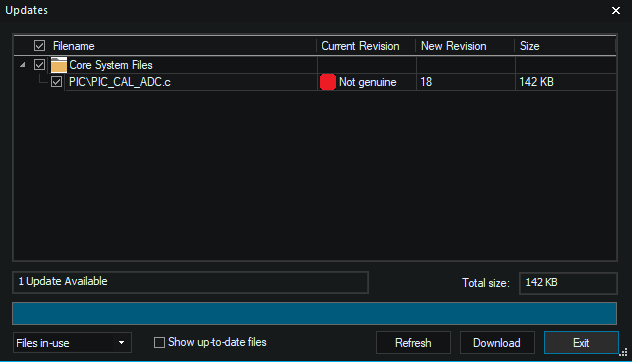This screenshot has width=632, height=362.
Task: Collapse the Core System Files tree node
Action: tap(23, 64)
